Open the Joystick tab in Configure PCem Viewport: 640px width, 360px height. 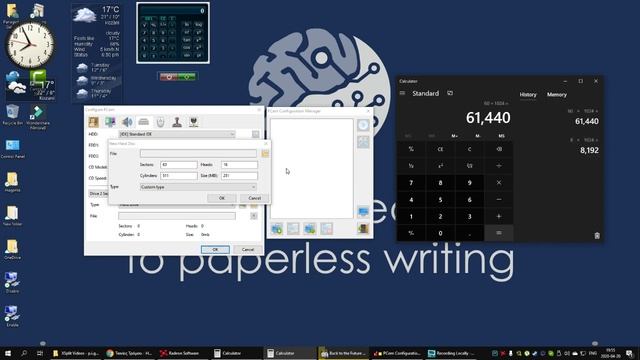pyautogui.click(x=177, y=122)
